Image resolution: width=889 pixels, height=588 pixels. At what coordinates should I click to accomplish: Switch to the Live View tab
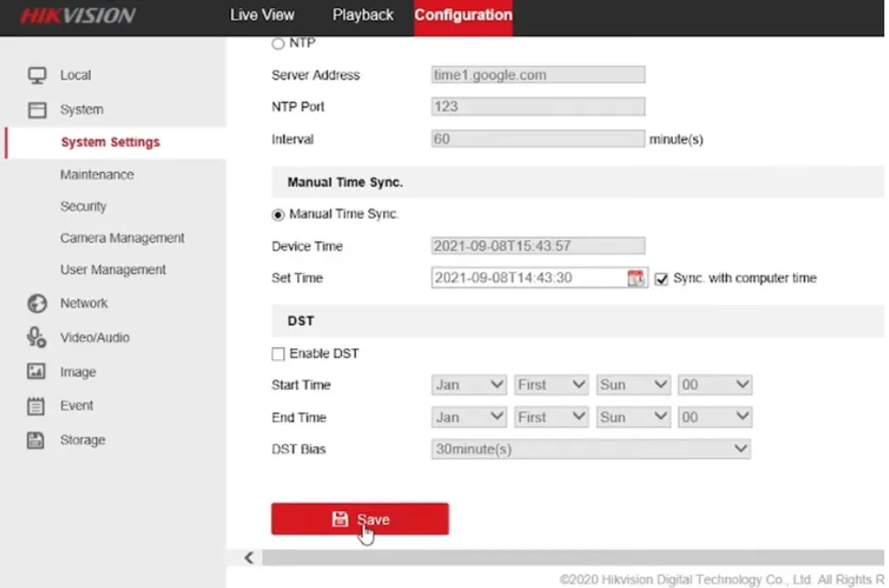tap(262, 16)
